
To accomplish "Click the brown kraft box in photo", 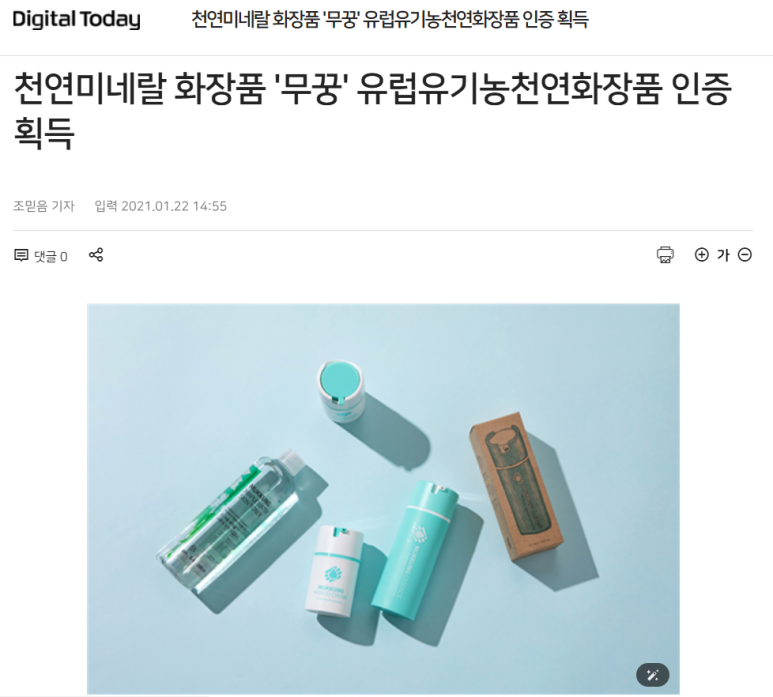I will point(518,488).
